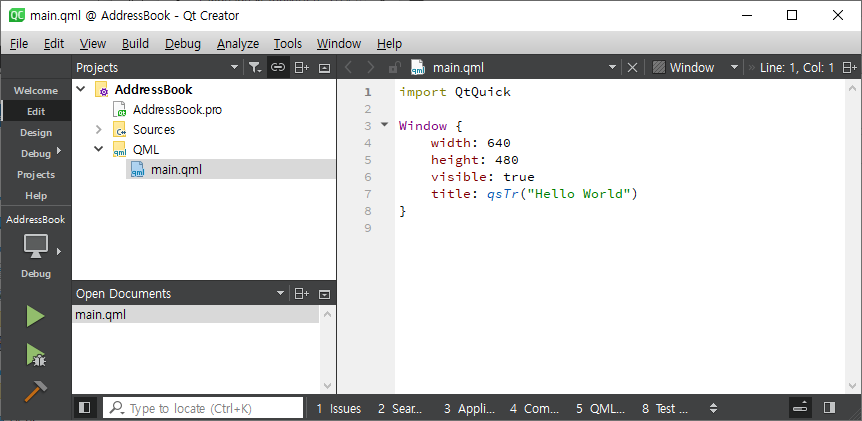Click Start Debugging run-with-bug icon
Viewport: 862px width, 421px height.
pos(36,354)
